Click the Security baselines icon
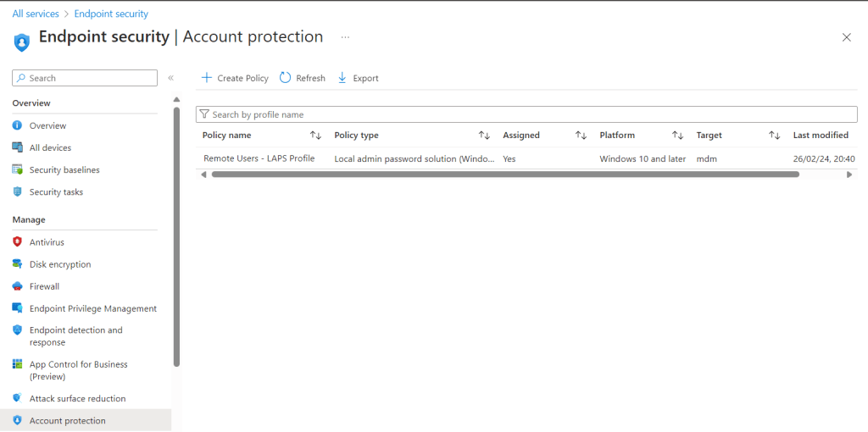The height and width of the screenshot is (432, 868). tap(17, 169)
